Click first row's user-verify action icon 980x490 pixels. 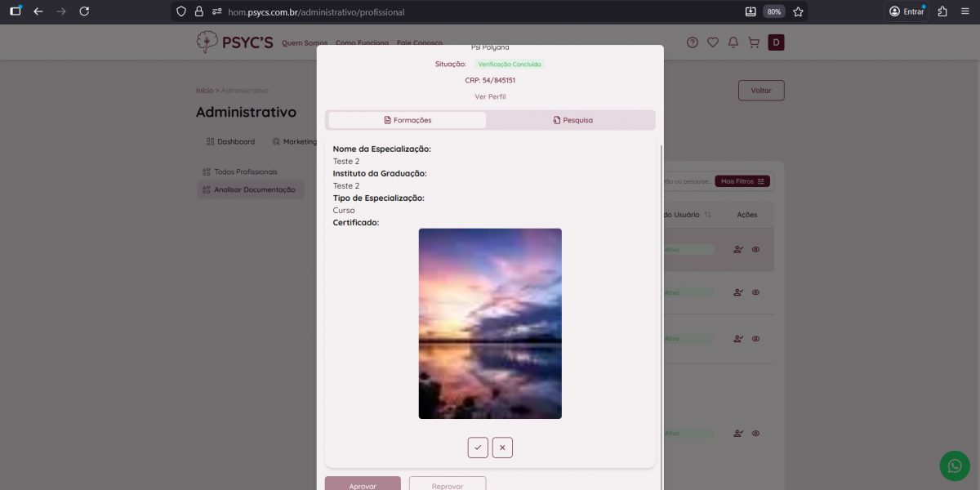(x=738, y=250)
